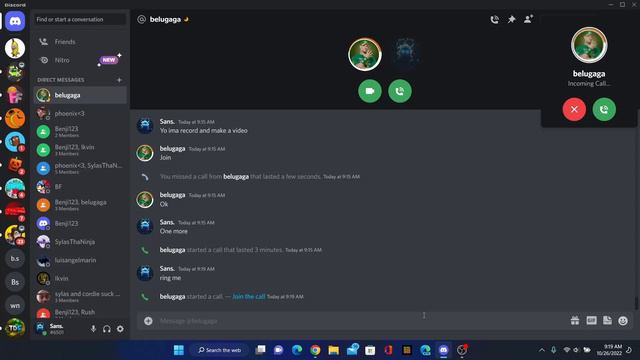Click belugaga avatar in incoming call popup

589,45
